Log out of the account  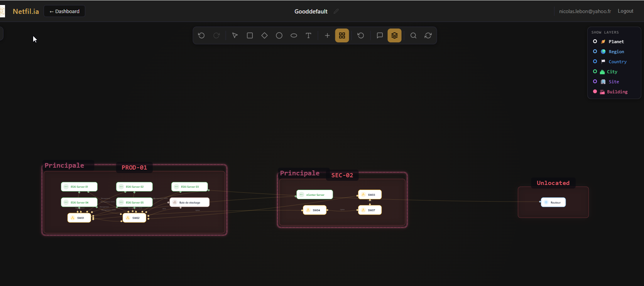coord(625,11)
